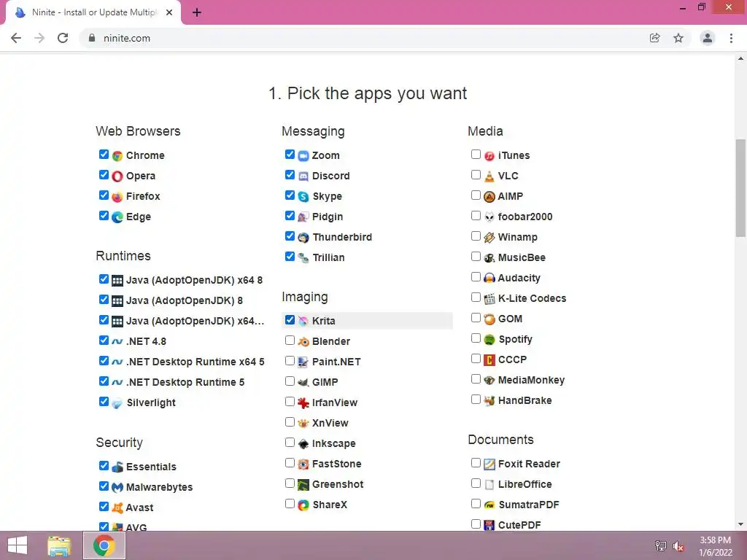Enable the K-Lite Codecs checkbox

coord(476,297)
